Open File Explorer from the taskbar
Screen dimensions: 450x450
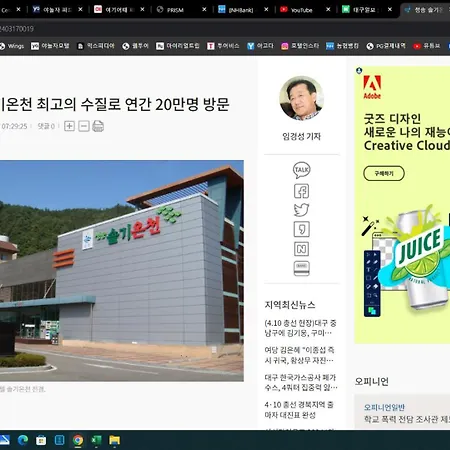[x=114, y=440]
